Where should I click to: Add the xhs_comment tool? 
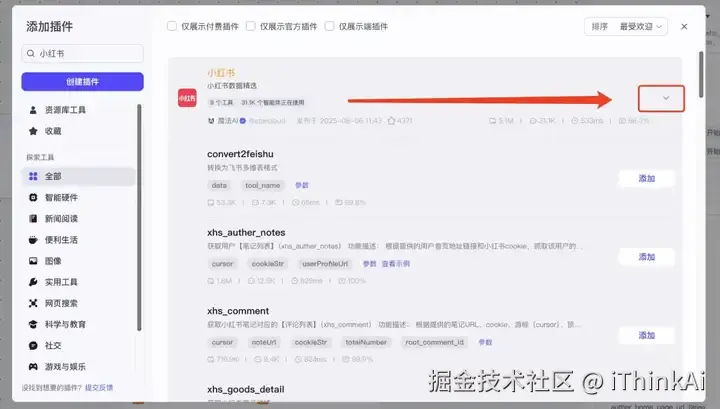pyautogui.click(x=647, y=336)
